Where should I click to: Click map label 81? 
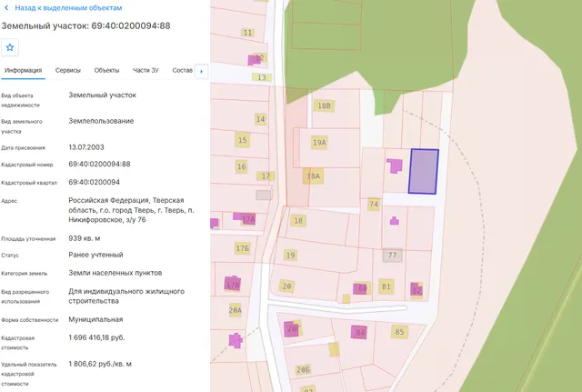coord(386,286)
